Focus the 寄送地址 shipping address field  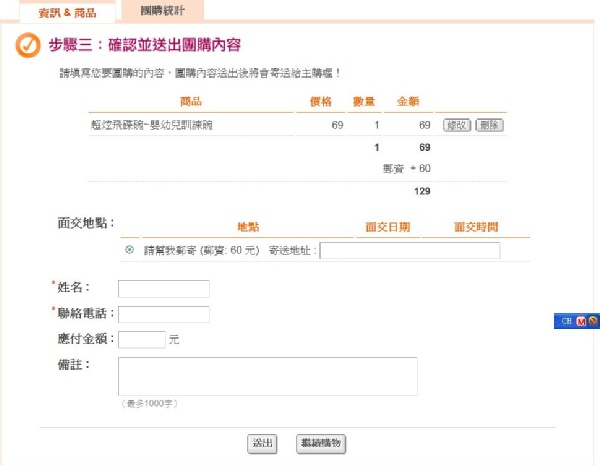[409, 250]
